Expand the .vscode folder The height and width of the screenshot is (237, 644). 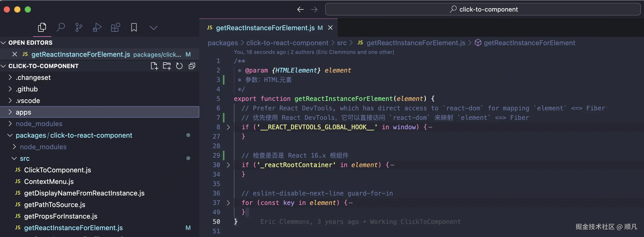coord(100,101)
